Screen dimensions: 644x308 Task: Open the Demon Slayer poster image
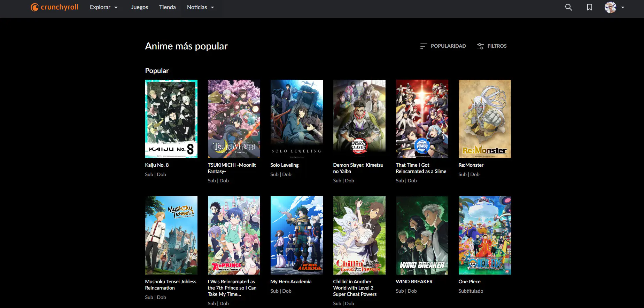click(359, 119)
